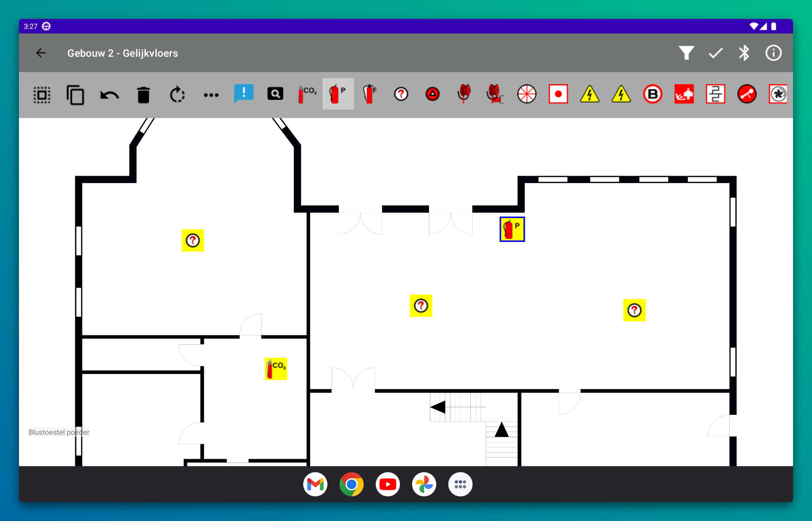Screen dimensions: 812x521
Task: Click the delete trash can icon
Action: [x=143, y=94]
